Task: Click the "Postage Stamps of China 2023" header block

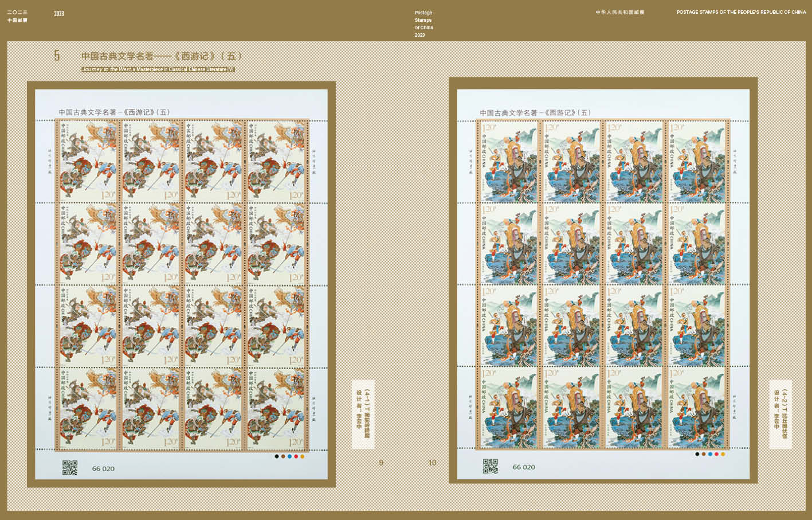Action: tap(424, 24)
